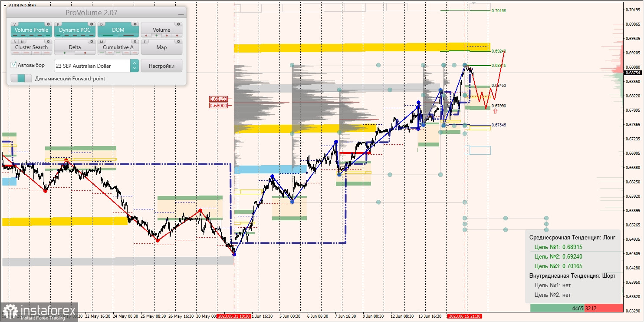The width and height of the screenshot is (644, 322).
Task: Click Цель №3: 0.70165 in the info panel
Action: pyautogui.click(x=558, y=266)
